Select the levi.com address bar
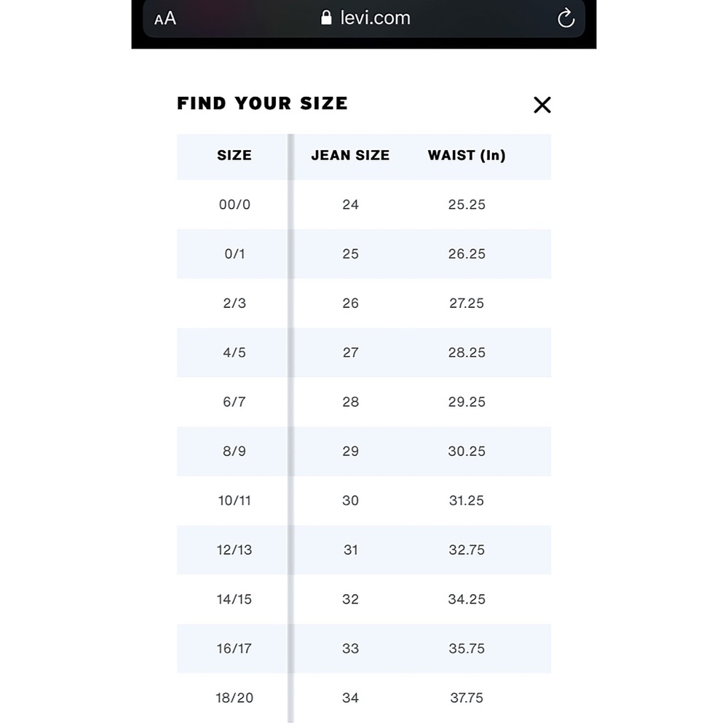Screen dimensions: 728x728 pos(363,19)
